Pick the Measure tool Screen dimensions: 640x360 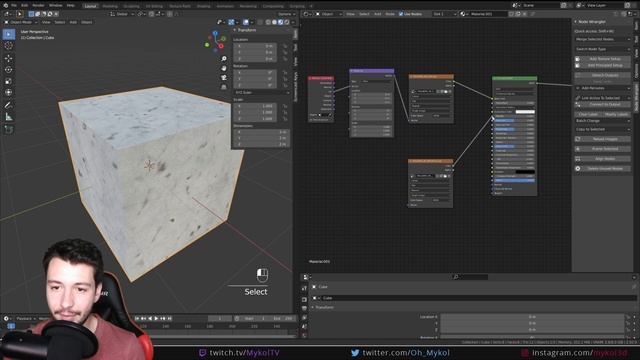9,117
